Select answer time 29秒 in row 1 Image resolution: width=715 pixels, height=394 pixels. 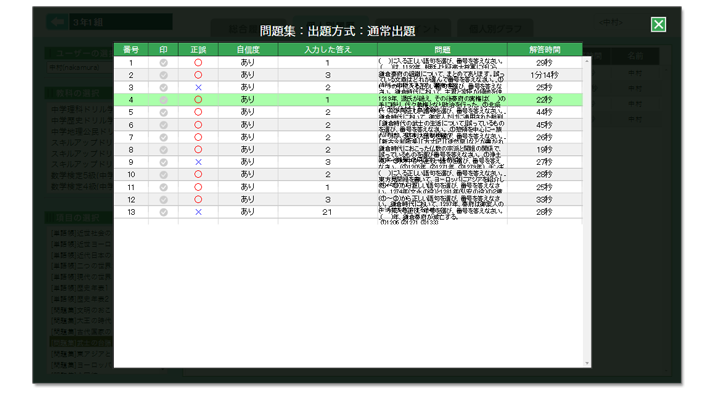[544, 63]
